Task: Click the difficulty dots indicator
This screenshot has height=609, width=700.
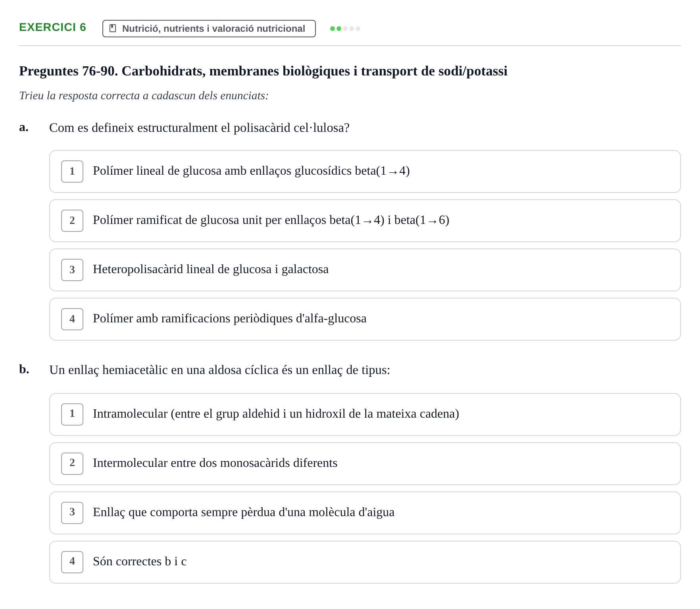Action: coord(345,29)
